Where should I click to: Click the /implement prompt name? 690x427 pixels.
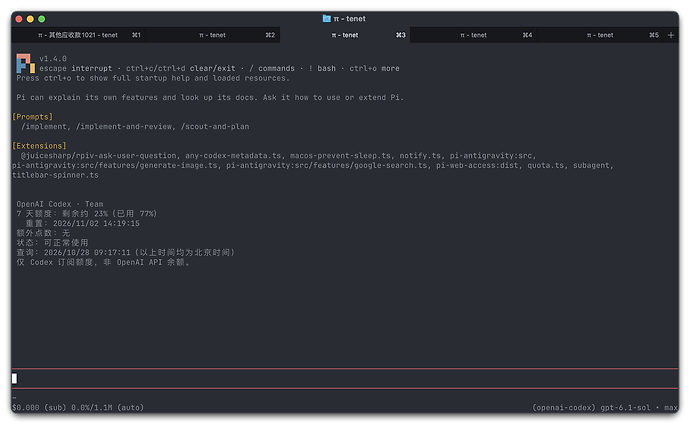coord(44,126)
